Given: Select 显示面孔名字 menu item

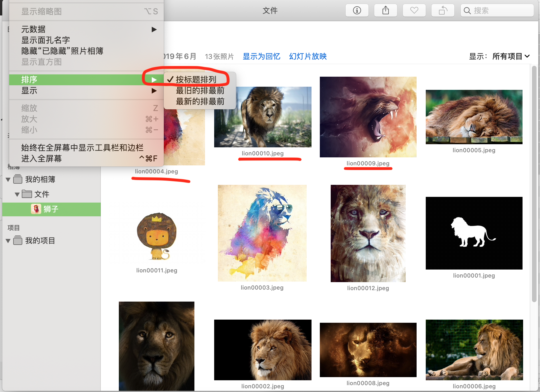Looking at the screenshot, I should pyautogui.click(x=86, y=40).
